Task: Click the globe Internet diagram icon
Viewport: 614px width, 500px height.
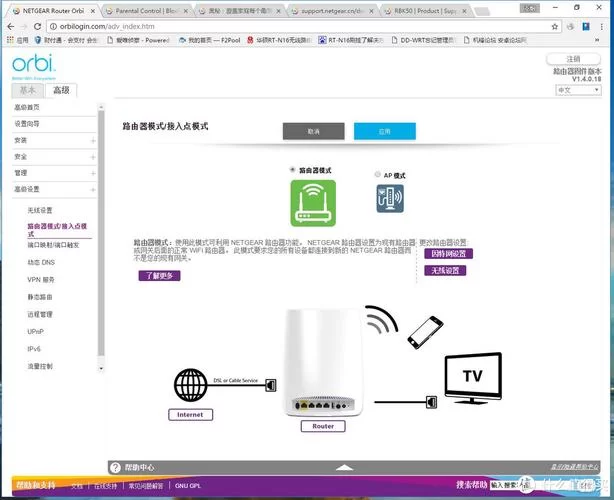Action: click(191, 385)
